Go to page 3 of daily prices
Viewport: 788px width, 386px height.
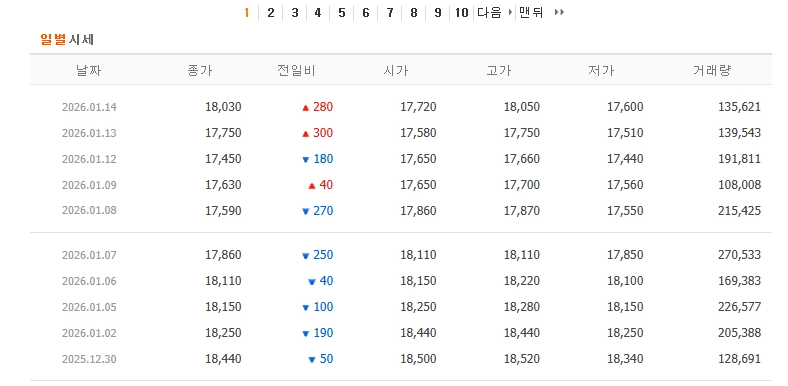click(x=295, y=13)
